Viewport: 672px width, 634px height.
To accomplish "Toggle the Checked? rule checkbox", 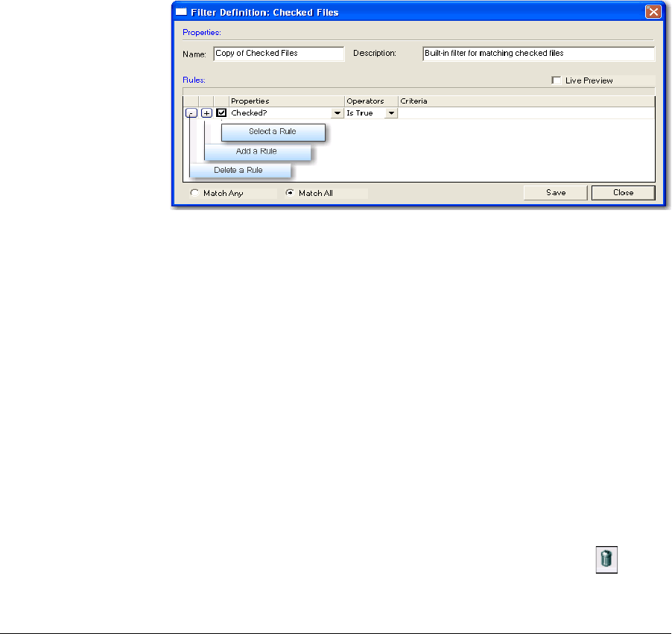I will [221, 112].
